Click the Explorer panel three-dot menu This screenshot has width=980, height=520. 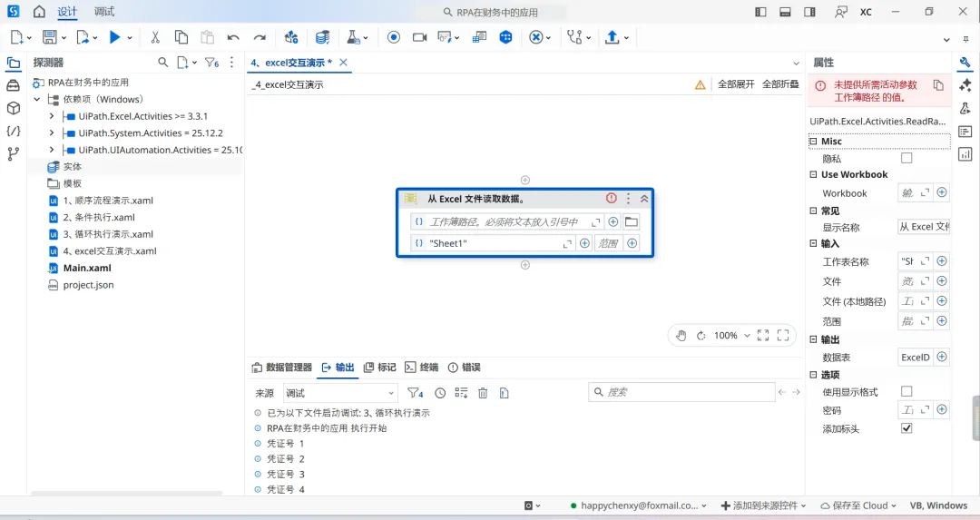click(232, 63)
